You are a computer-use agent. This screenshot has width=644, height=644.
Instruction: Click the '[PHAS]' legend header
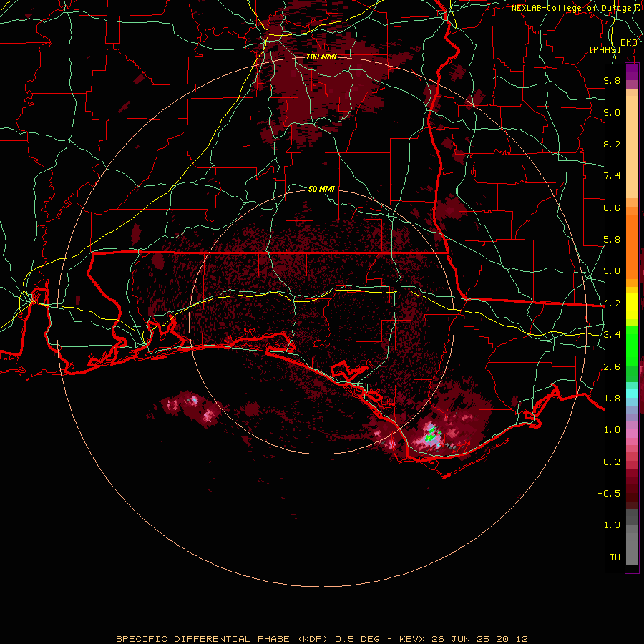605,49
